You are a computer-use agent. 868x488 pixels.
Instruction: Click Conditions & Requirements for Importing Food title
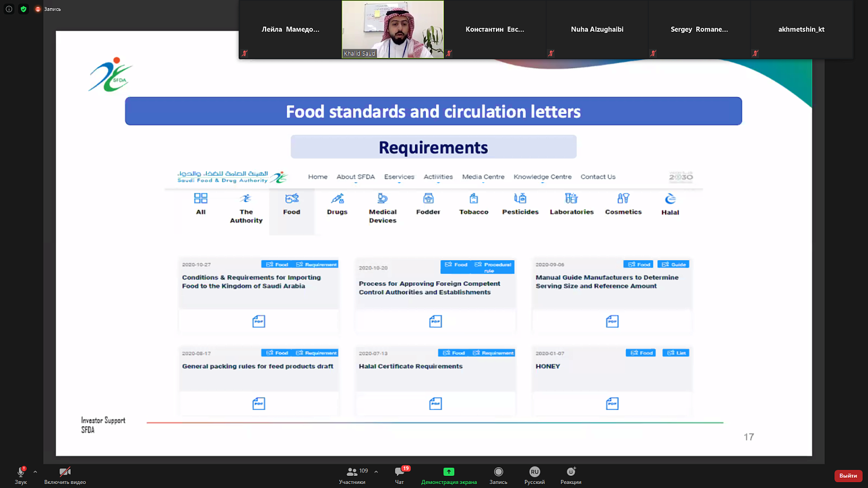coord(251,282)
